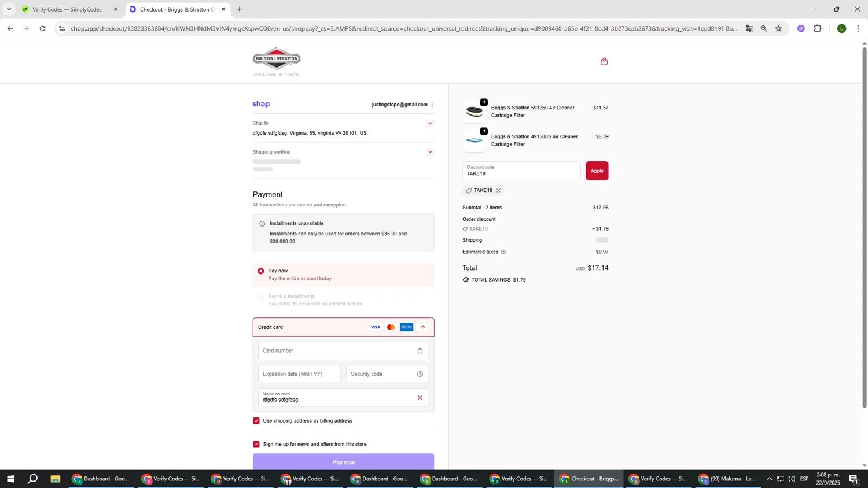Open the browser profile avatar

842,28
